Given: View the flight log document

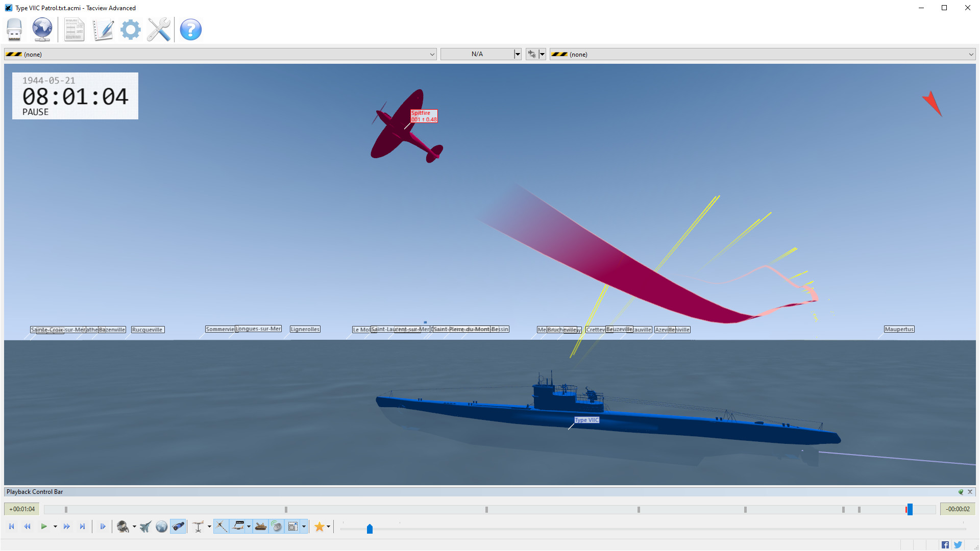Looking at the screenshot, I should tap(74, 30).
